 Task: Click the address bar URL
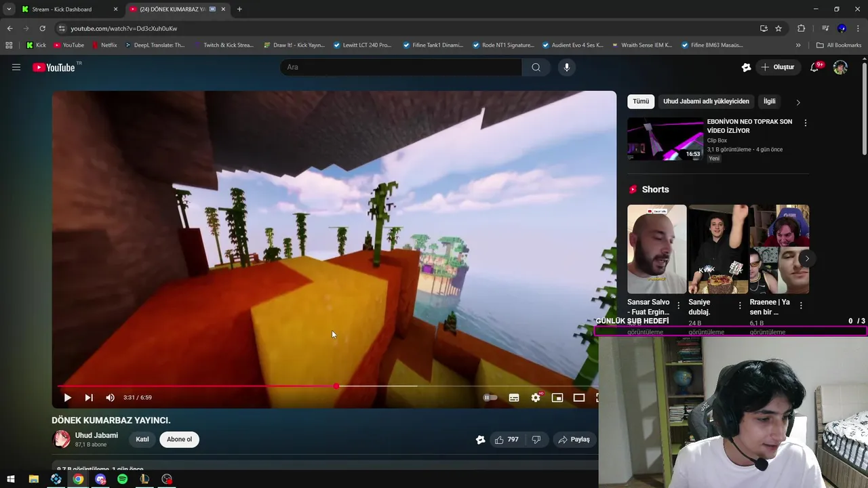pyautogui.click(x=124, y=28)
